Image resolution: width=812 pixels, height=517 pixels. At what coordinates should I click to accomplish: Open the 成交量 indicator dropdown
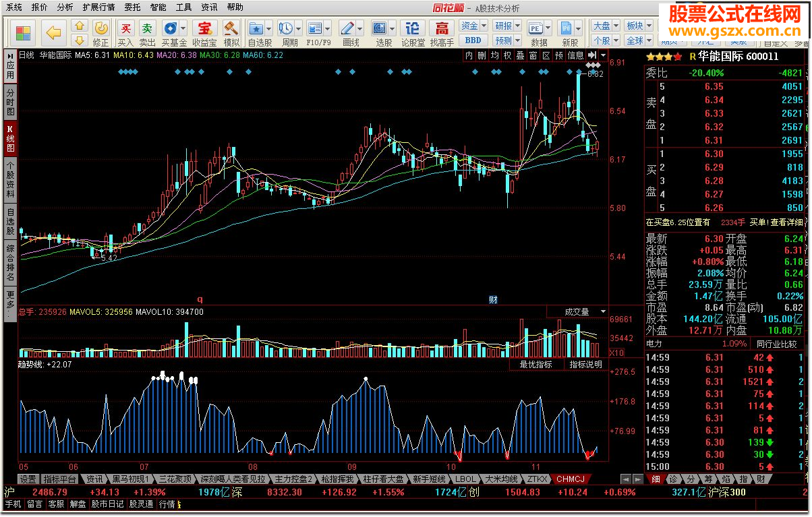click(x=577, y=311)
